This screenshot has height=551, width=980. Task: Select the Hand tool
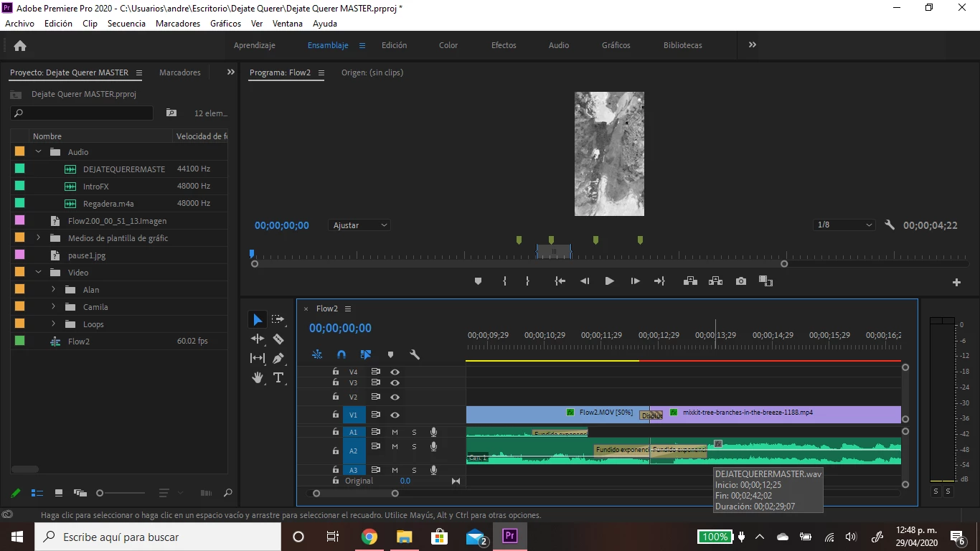(258, 377)
